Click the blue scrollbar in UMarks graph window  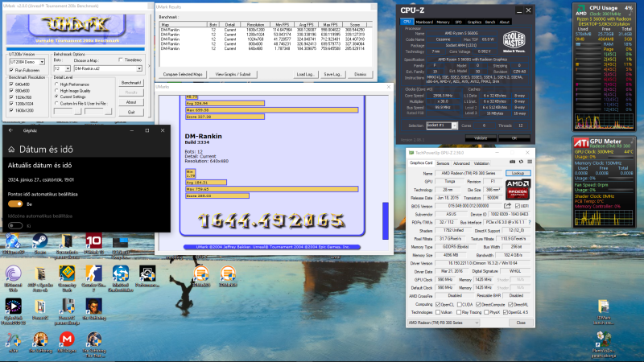point(386,220)
